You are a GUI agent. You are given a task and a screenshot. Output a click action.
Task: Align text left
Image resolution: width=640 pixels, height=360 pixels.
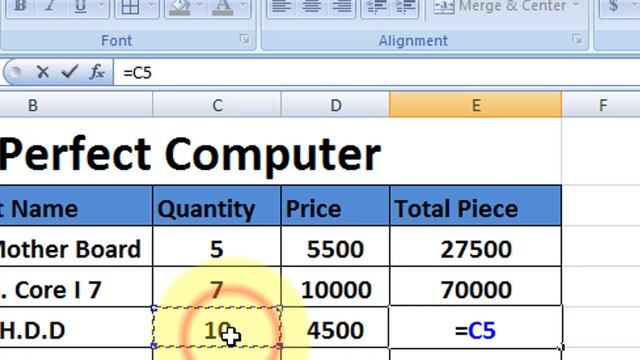pyautogui.click(x=281, y=7)
